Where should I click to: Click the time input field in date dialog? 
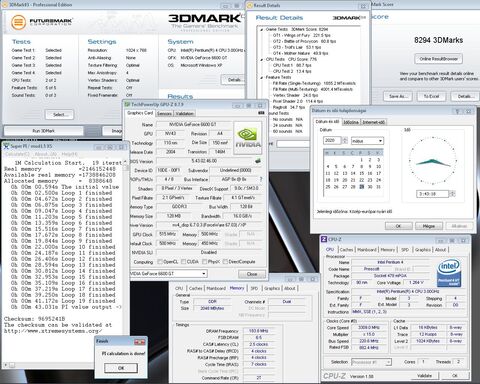pos(433,194)
